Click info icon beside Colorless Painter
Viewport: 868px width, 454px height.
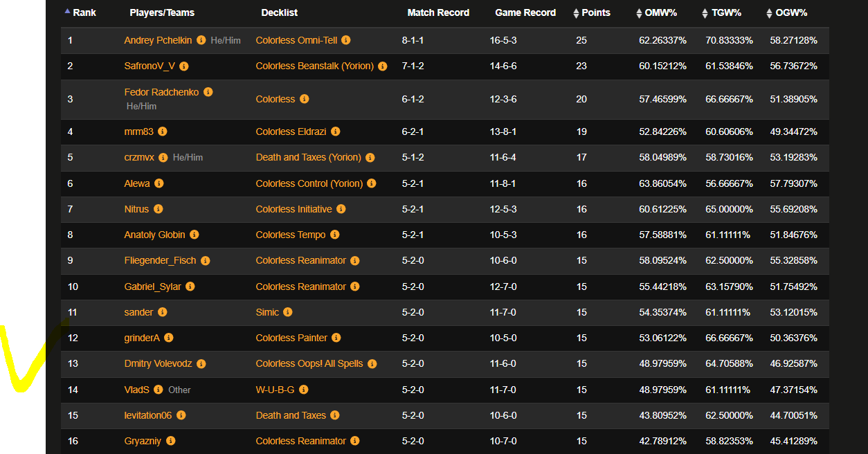point(336,338)
